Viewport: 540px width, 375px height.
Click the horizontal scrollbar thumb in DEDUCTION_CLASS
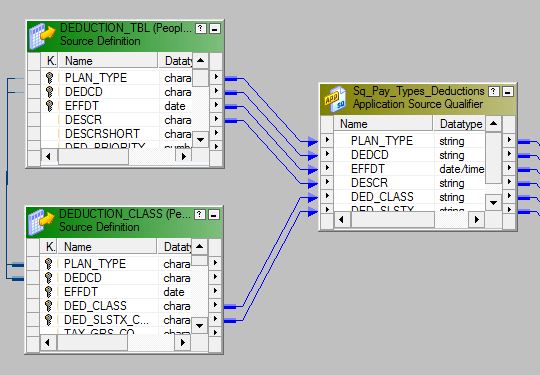(x=92, y=342)
